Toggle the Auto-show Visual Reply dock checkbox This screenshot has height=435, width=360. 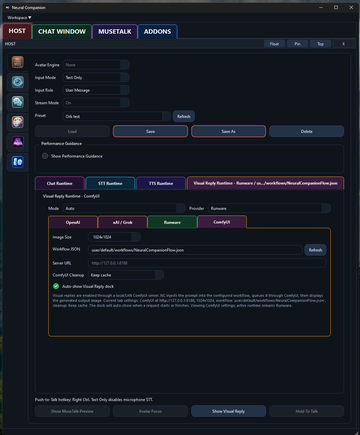point(56,286)
